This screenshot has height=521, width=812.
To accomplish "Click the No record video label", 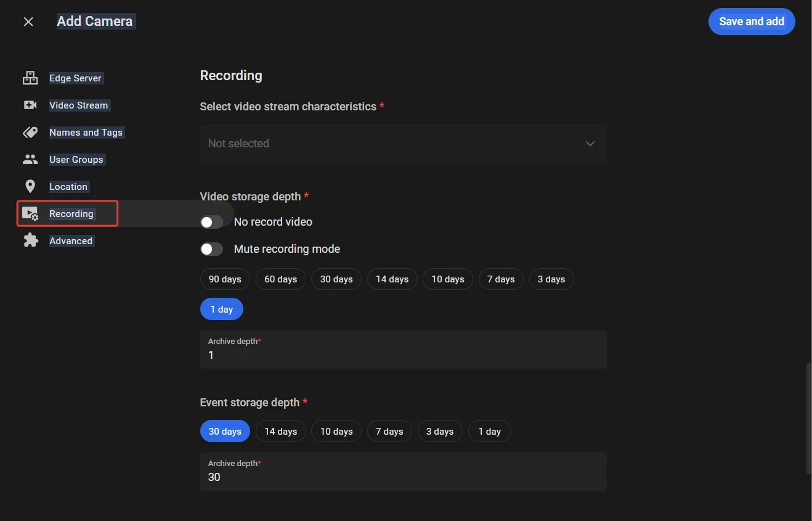I will 273,222.
